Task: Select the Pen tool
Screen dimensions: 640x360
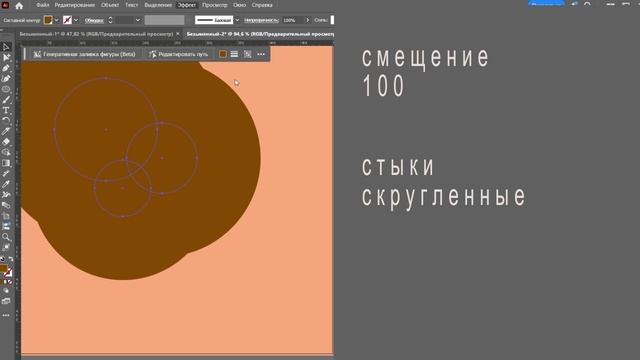Action: pyautogui.click(x=6, y=68)
